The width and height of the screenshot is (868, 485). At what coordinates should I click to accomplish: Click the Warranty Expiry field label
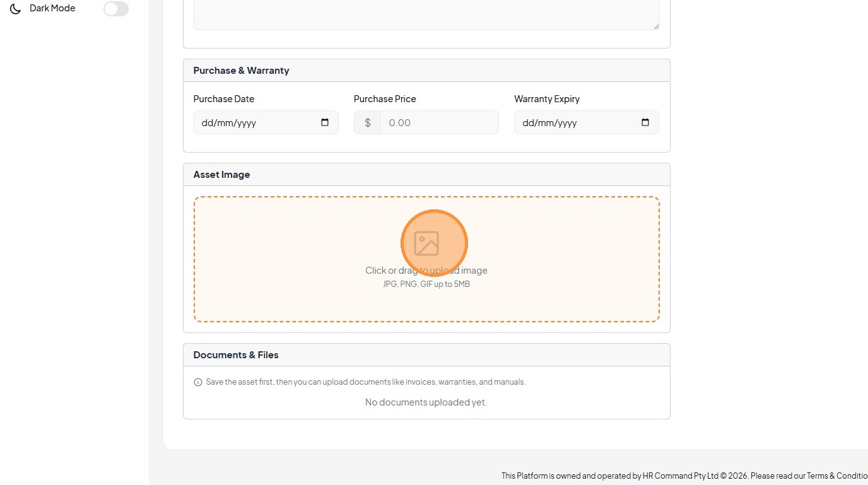click(x=547, y=99)
